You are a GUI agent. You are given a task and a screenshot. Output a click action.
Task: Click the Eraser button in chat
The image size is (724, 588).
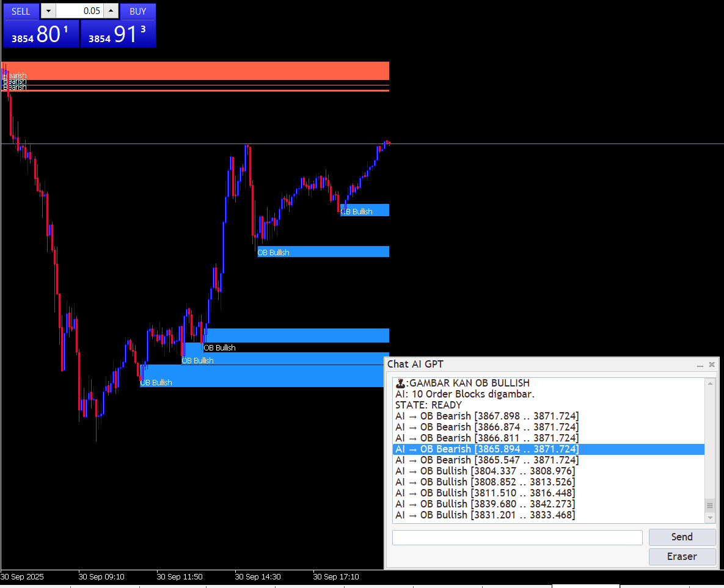[681, 556]
